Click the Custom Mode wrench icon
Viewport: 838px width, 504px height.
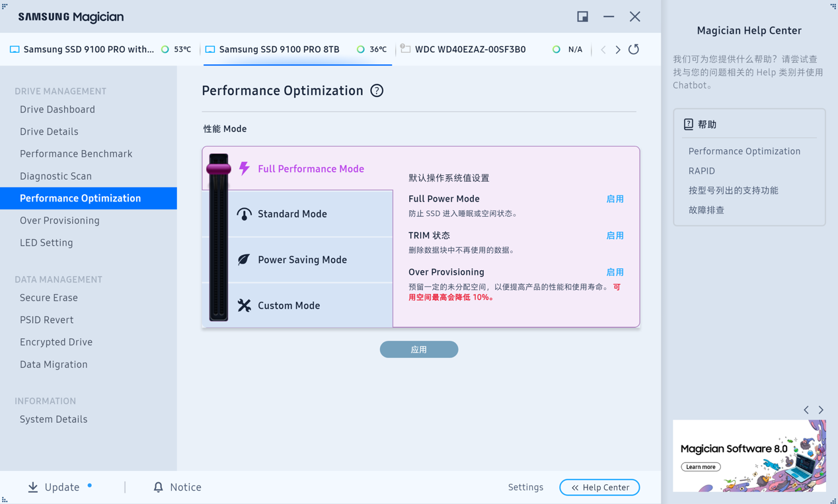pos(245,305)
